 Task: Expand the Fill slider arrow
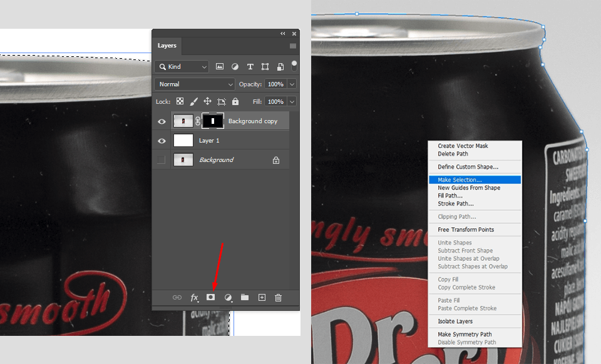click(x=292, y=101)
